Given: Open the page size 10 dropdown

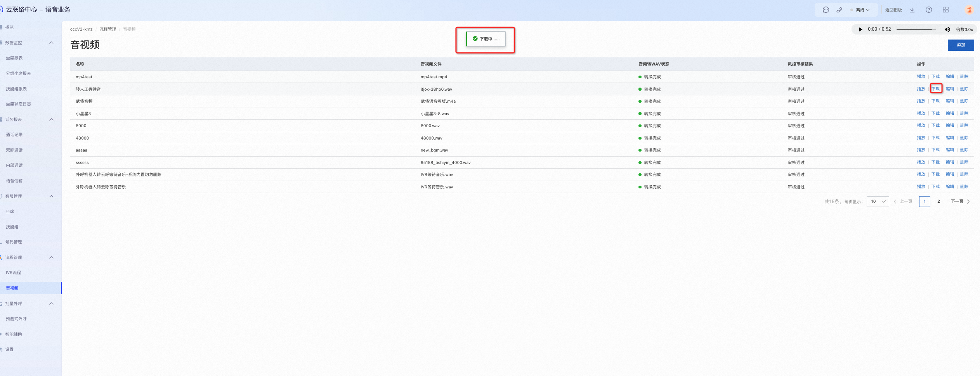Looking at the screenshot, I should point(878,202).
